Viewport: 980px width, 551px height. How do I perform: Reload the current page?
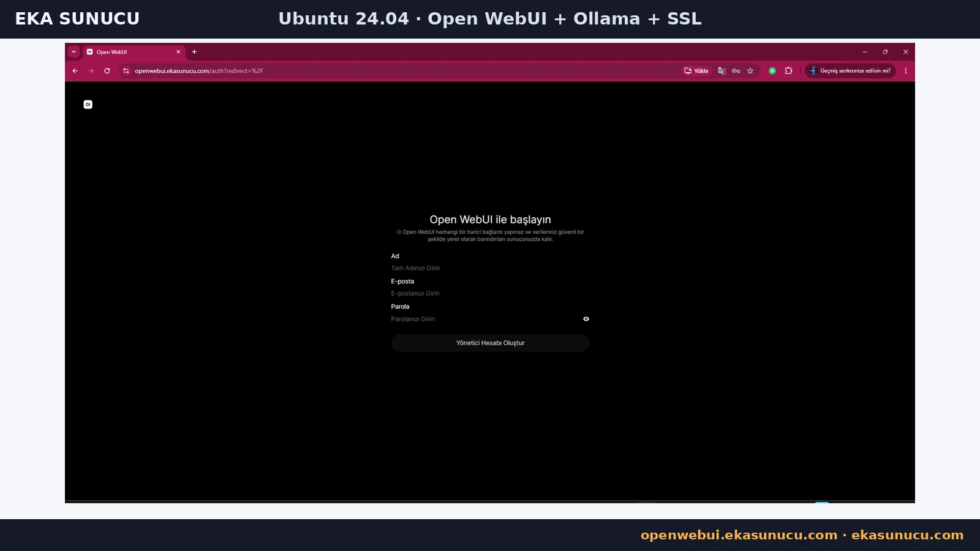coord(107,71)
